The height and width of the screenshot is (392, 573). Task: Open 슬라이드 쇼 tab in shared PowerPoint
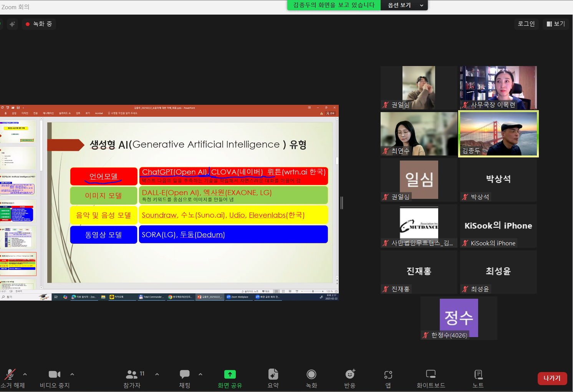point(65,113)
